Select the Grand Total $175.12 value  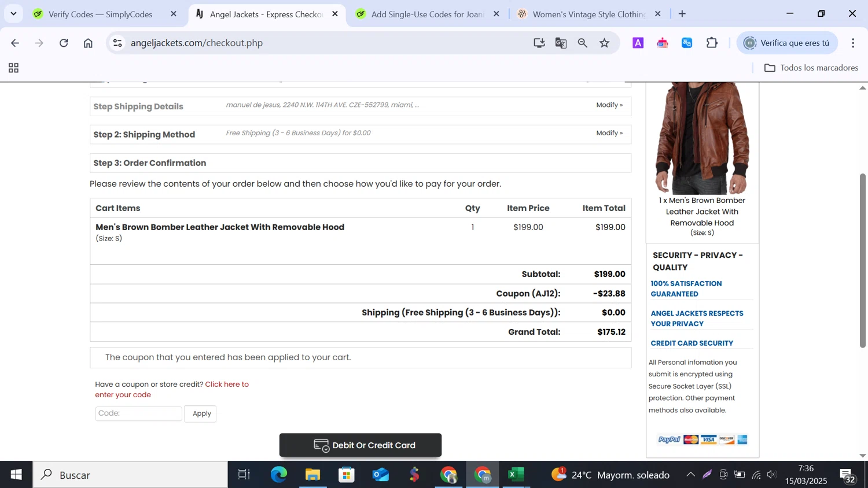[x=611, y=332]
